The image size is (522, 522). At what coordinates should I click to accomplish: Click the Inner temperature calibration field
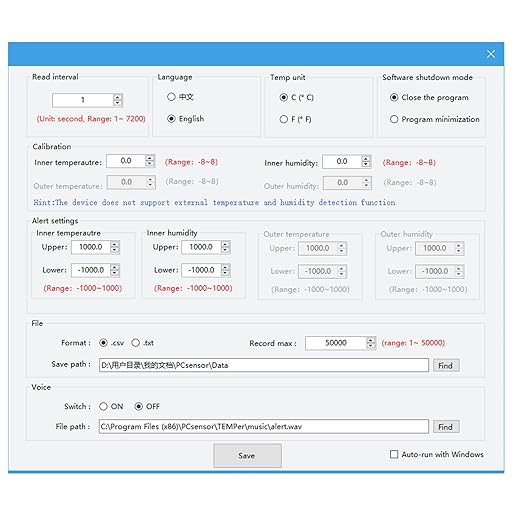tap(126, 161)
